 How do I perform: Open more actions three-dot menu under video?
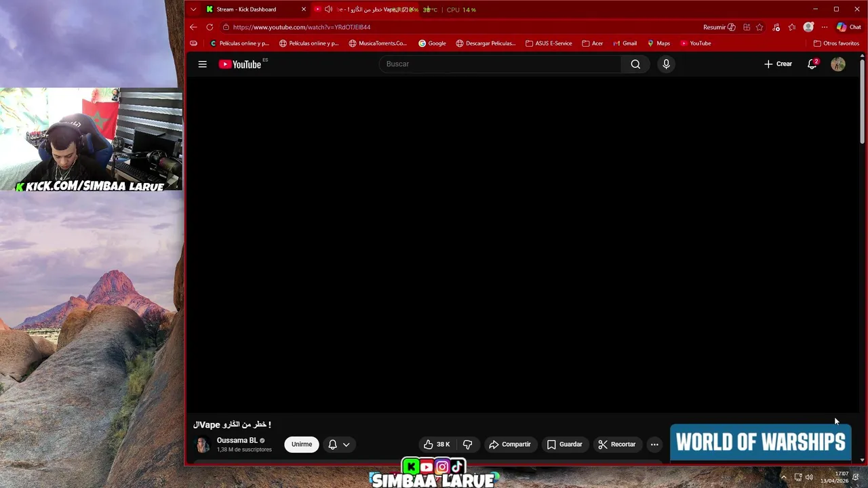654,445
